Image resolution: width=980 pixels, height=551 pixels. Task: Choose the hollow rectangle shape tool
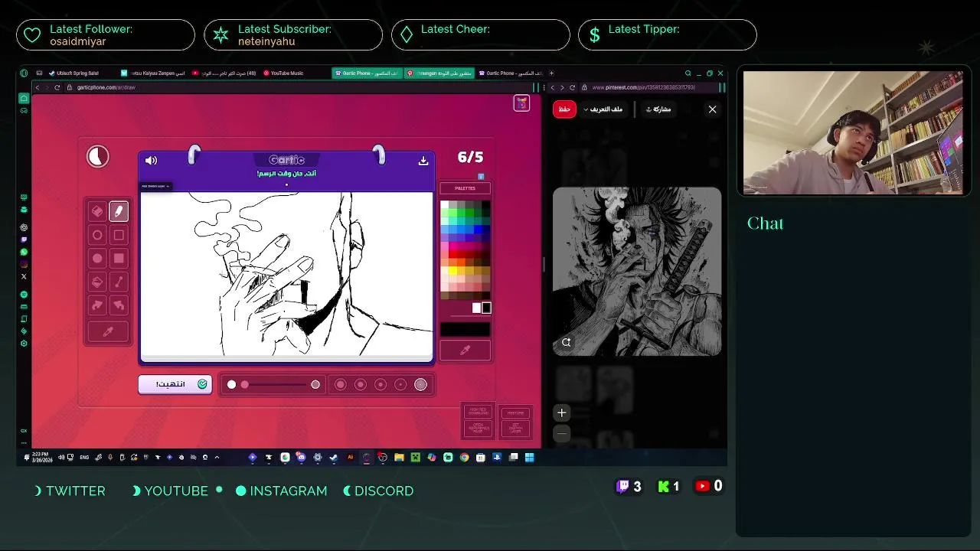pyautogui.click(x=119, y=235)
